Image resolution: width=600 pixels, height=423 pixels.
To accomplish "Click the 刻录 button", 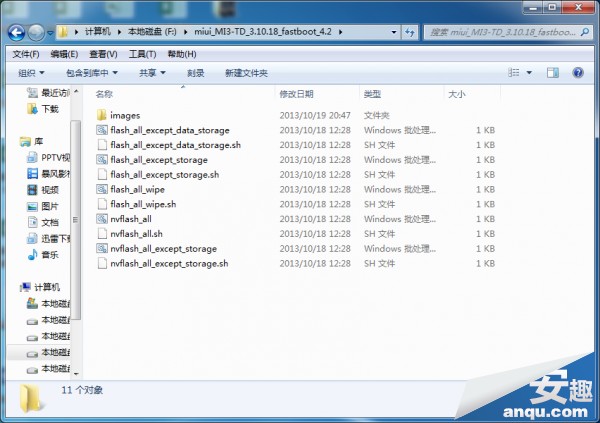I will click(196, 73).
